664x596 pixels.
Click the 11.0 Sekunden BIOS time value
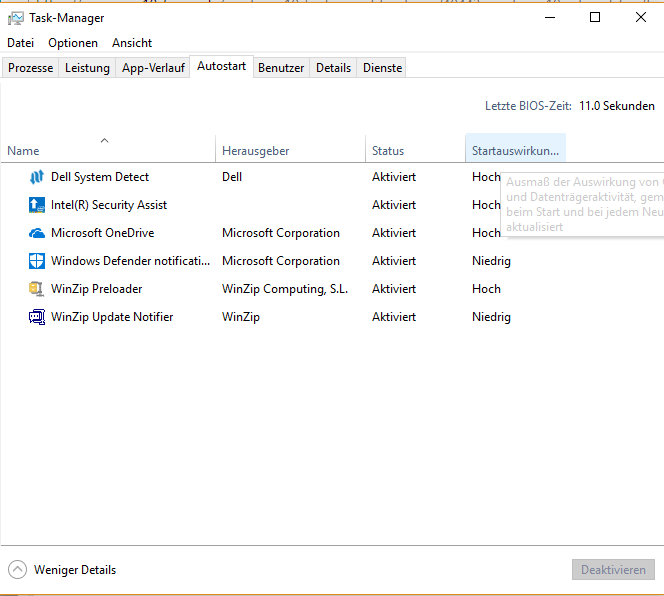[617, 106]
